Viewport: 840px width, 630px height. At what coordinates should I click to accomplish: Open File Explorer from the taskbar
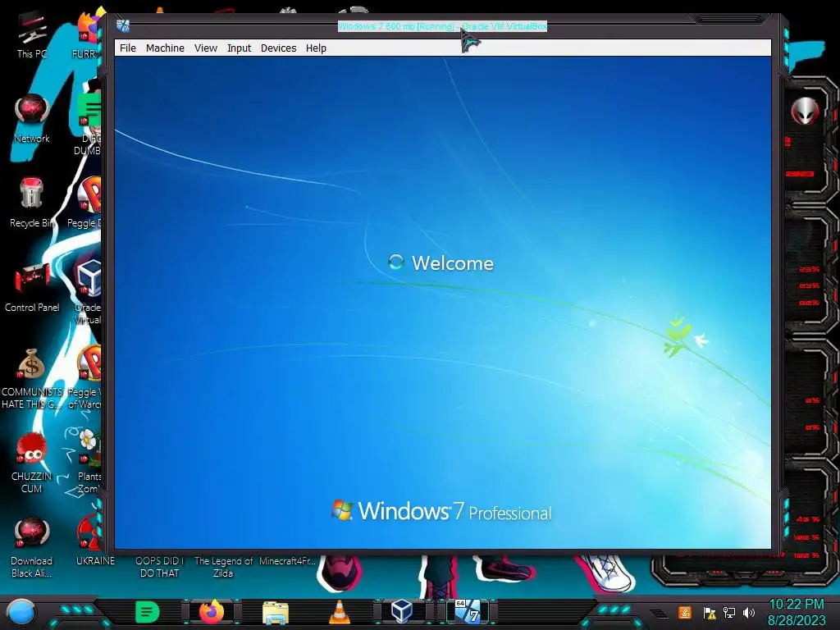(x=276, y=612)
